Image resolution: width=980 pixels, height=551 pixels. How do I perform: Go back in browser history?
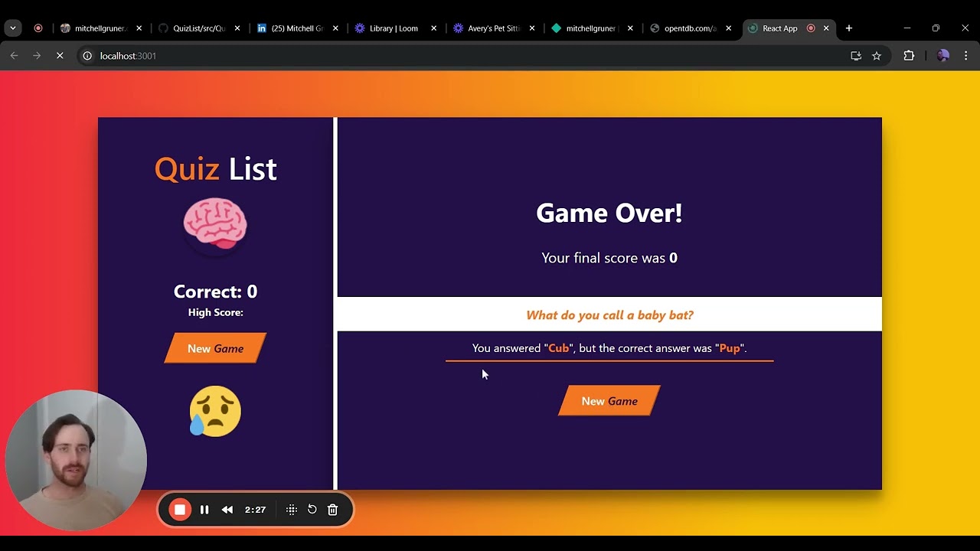14,56
